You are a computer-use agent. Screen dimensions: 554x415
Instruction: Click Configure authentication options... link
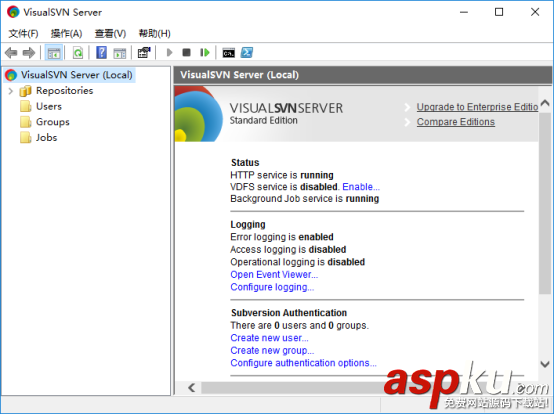(303, 363)
